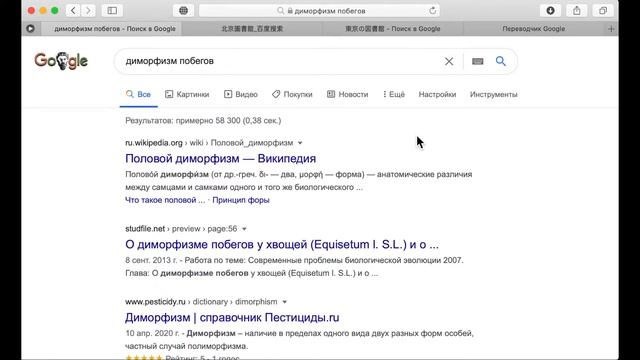Open the Что такое половой sitelink
This screenshot has height=360, width=640.
click(x=165, y=200)
